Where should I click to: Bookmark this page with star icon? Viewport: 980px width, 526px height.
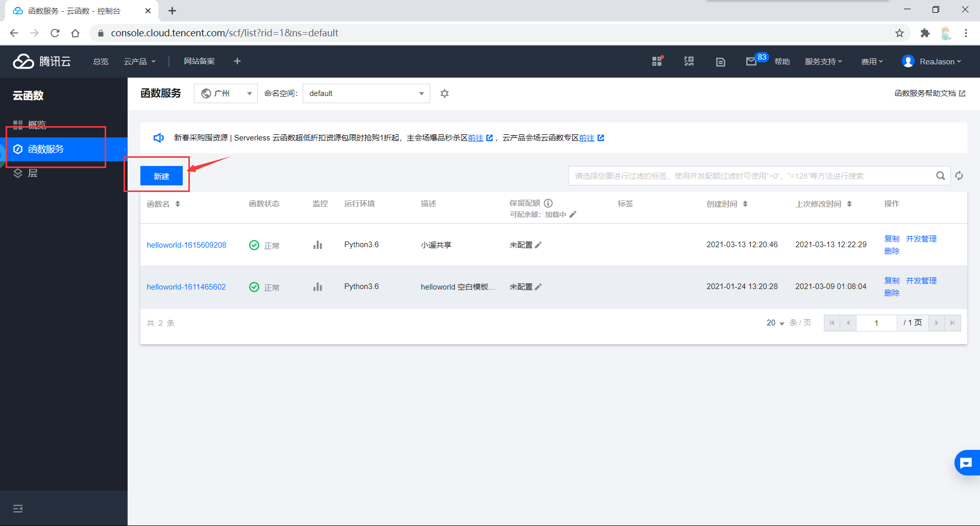pyautogui.click(x=899, y=33)
